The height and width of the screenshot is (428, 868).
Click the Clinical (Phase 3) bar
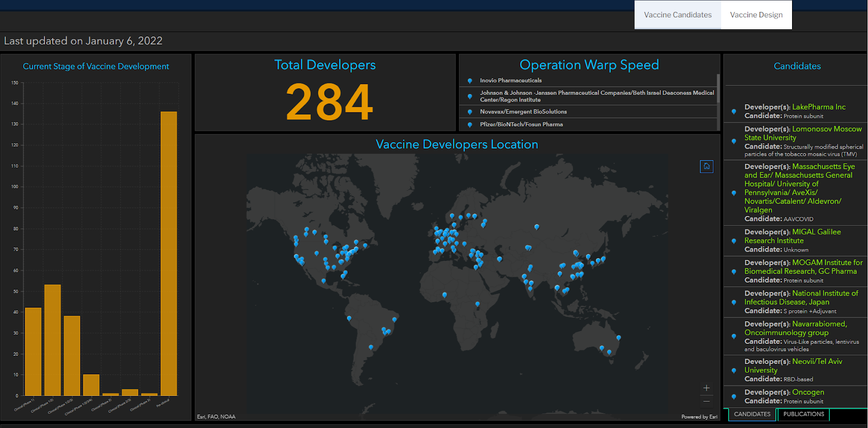(149, 394)
